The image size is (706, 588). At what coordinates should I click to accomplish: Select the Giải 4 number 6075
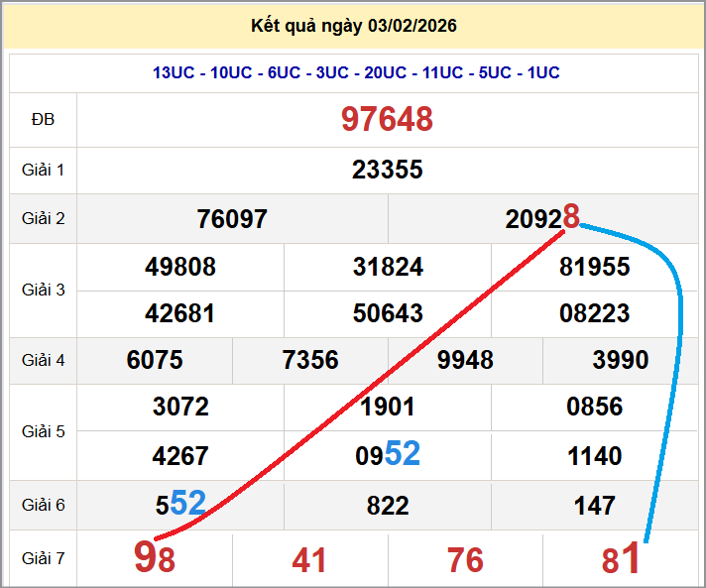[155, 360]
